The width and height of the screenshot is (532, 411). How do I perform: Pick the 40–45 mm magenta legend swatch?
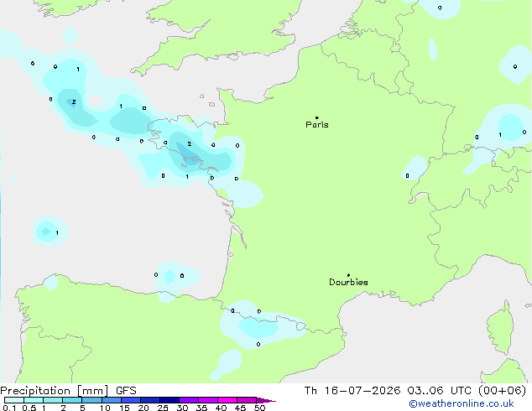227,400
